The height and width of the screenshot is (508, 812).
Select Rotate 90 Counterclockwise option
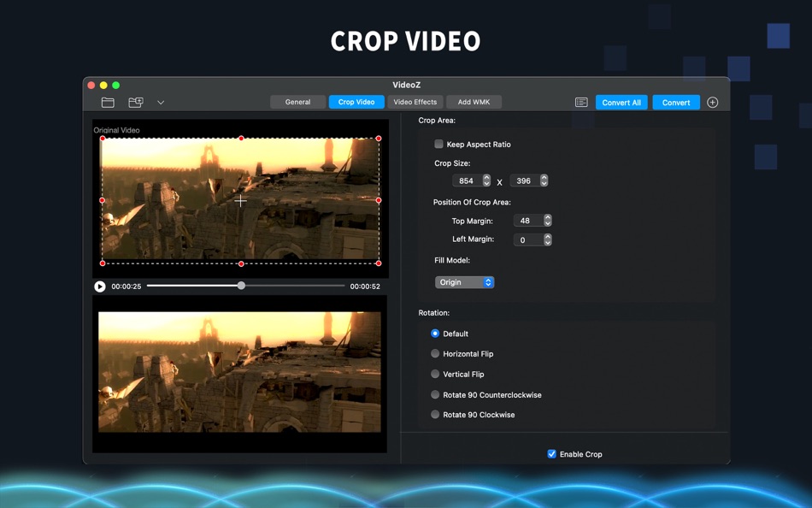[x=435, y=394]
